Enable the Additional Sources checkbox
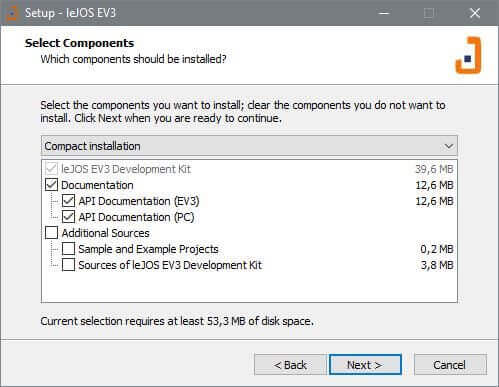 pyautogui.click(x=51, y=233)
